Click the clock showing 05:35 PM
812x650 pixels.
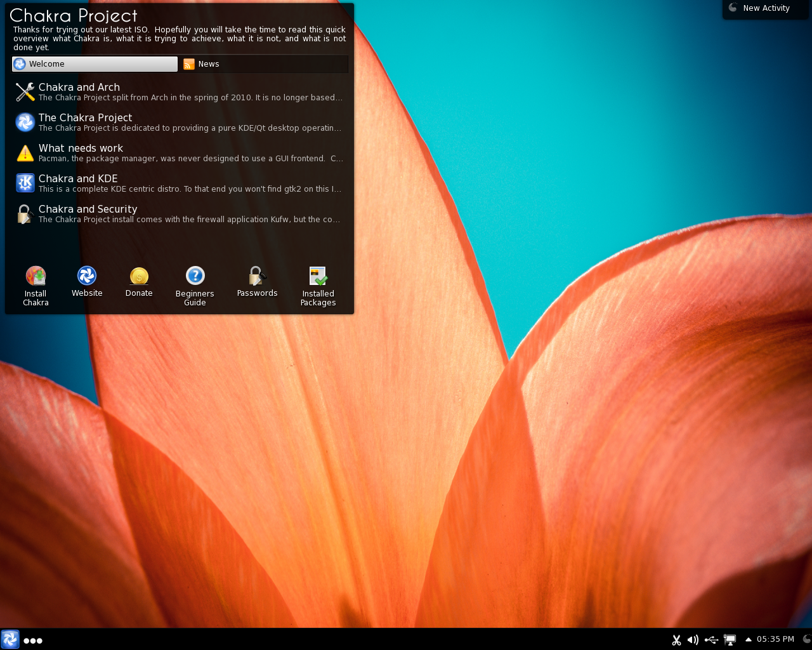pyautogui.click(x=775, y=639)
